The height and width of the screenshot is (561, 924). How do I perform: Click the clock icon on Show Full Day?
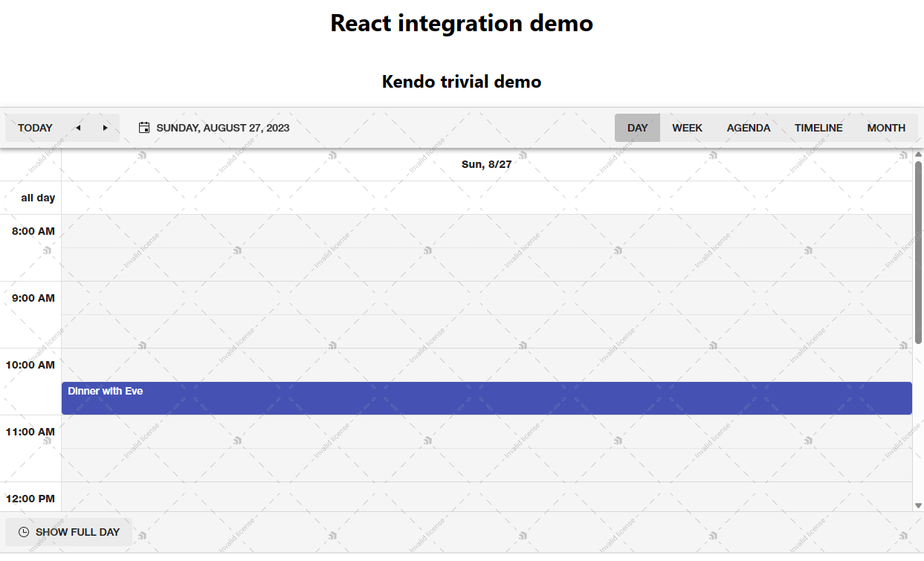click(x=24, y=532)
